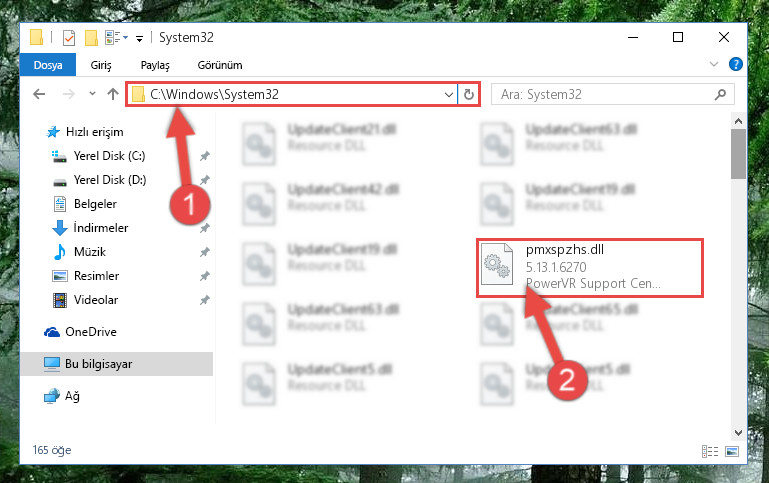Click the Properties checkmark quick access icon
The height and width of the screenshot is (483, 769).
click(69, 38)
